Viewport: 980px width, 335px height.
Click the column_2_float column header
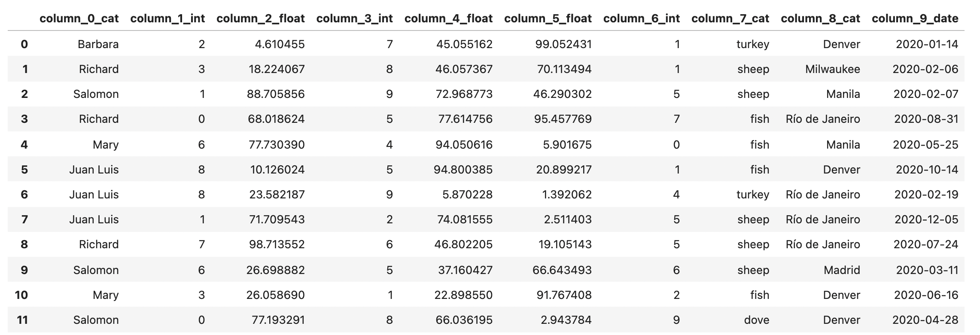pyautogui.click(x=260, y=18)
